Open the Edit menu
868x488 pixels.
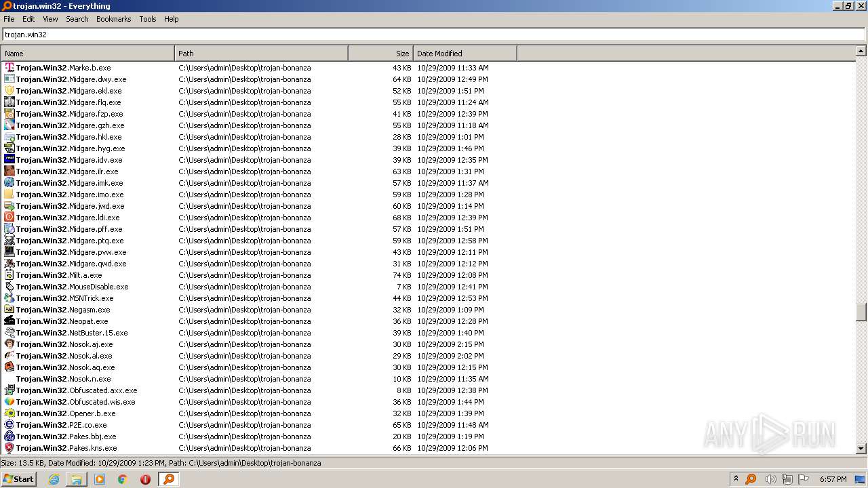(28, 19)
